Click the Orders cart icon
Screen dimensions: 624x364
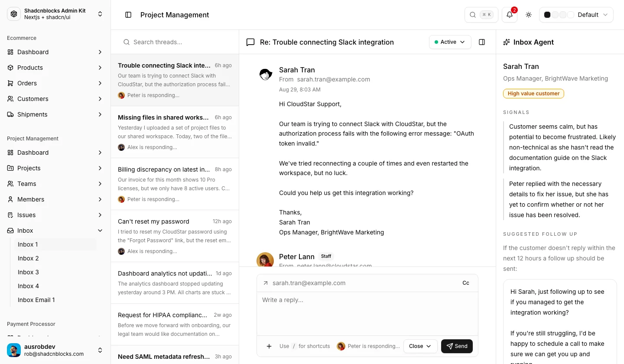coord(10,83)
